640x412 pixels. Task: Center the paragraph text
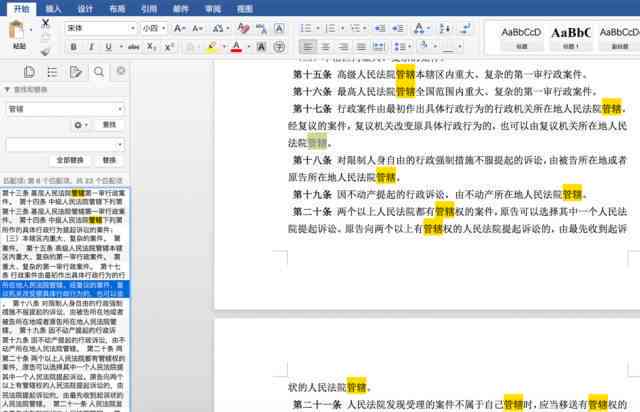coord(325,47)
